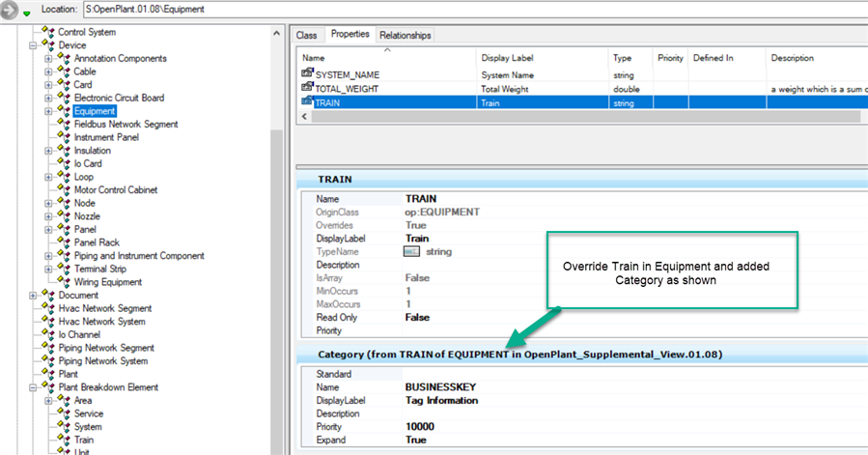Click the property icon of TOTAL_WEIGHT row
868x455 pixels.
point(307,87)
